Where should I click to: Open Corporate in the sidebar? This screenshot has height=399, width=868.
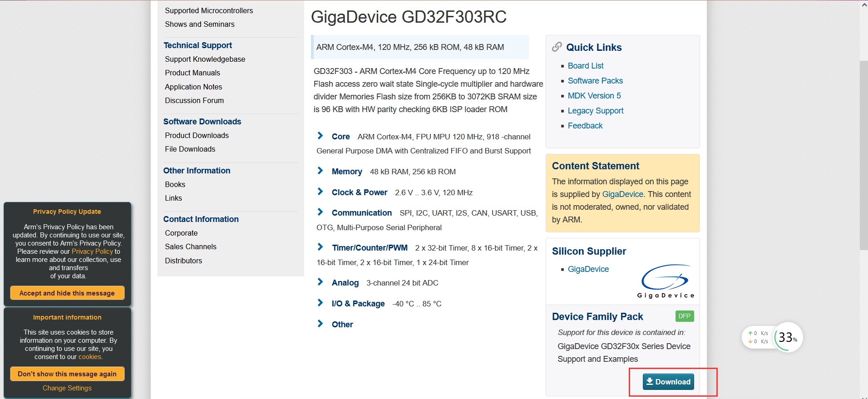(181, 233)
